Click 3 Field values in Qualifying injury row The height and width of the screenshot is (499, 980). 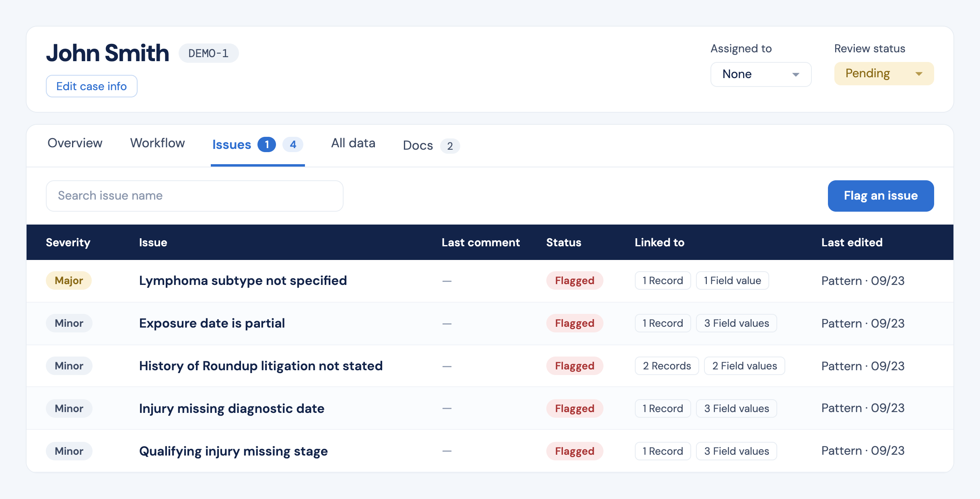click(x=736, y=451)
